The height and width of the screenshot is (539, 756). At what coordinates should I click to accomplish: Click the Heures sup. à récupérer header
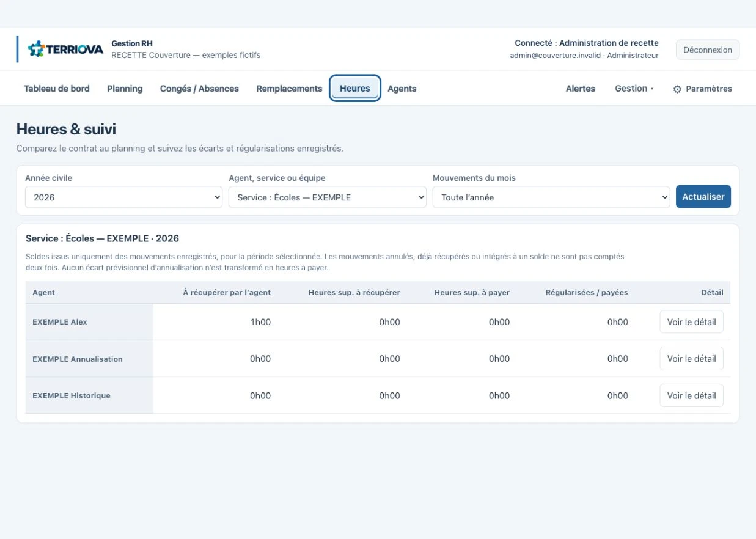[x=354, y=293]
